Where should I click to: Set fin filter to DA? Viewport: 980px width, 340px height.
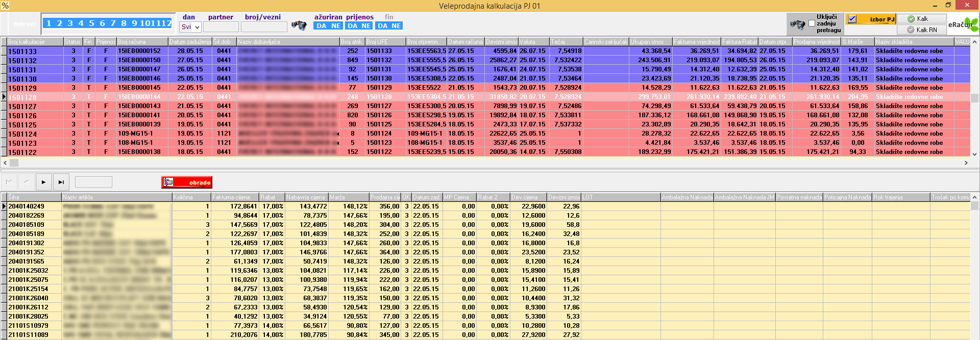[383, 26]
